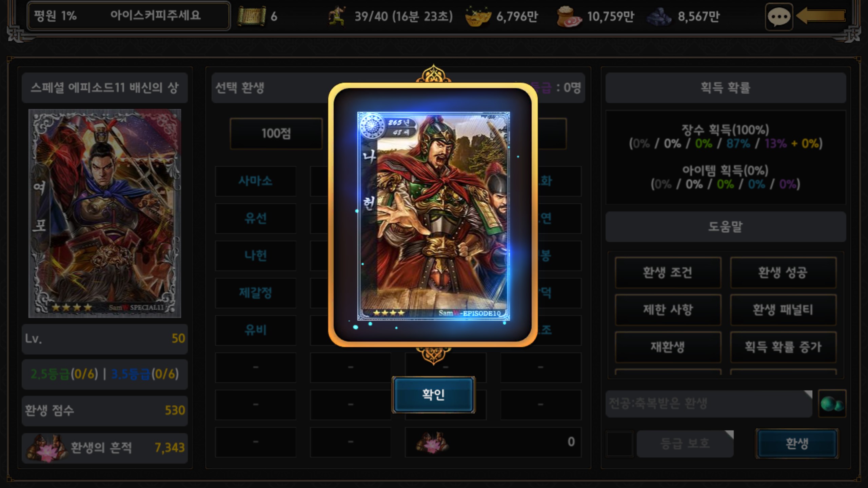Open the 획득 확률 증가 help topic

[783, 347]
